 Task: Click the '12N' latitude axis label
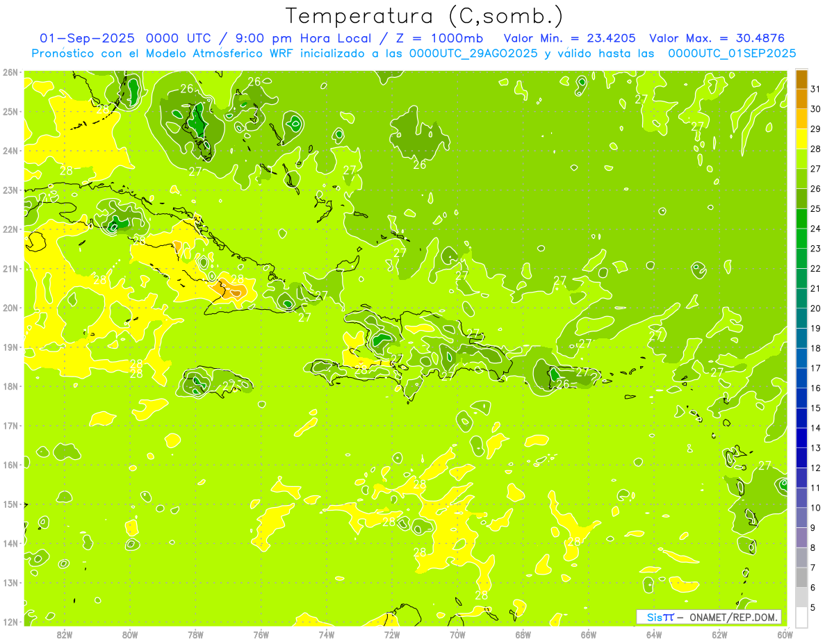[10, 622]
